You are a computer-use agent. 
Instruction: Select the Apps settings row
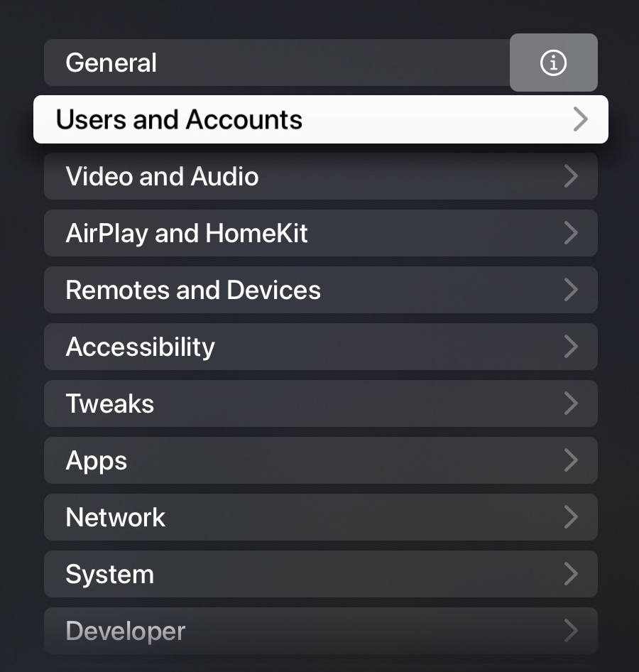click(x=321, y=460)
